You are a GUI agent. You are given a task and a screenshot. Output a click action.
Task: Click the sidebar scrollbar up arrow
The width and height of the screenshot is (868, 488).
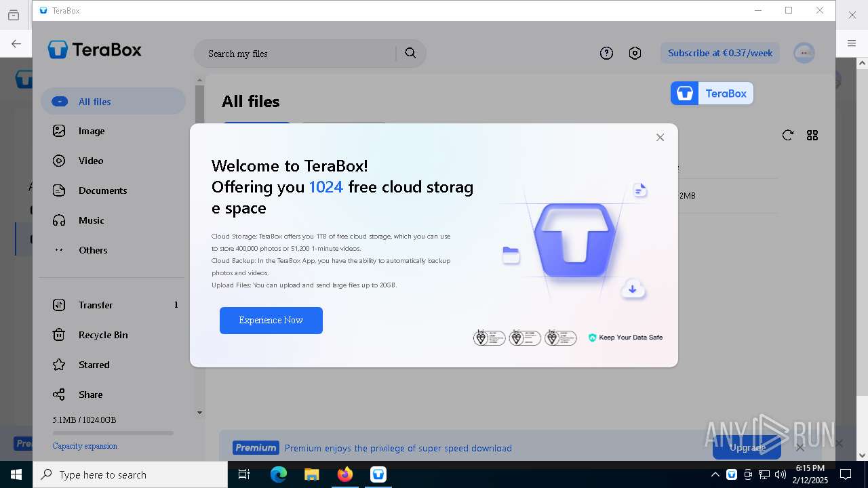199,80
